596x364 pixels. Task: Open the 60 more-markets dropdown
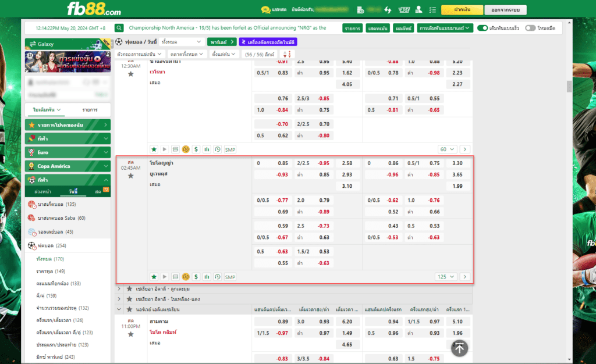pyautogui.click(x=447, y=149)
